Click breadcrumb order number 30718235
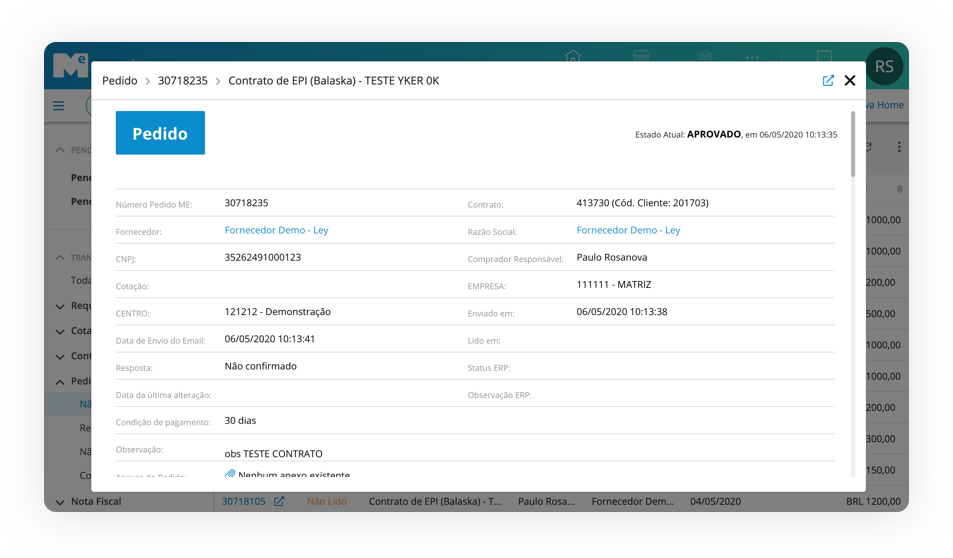The height and width of the screenshot is (558, 953). pyautogui.click(x=183, y=81)
